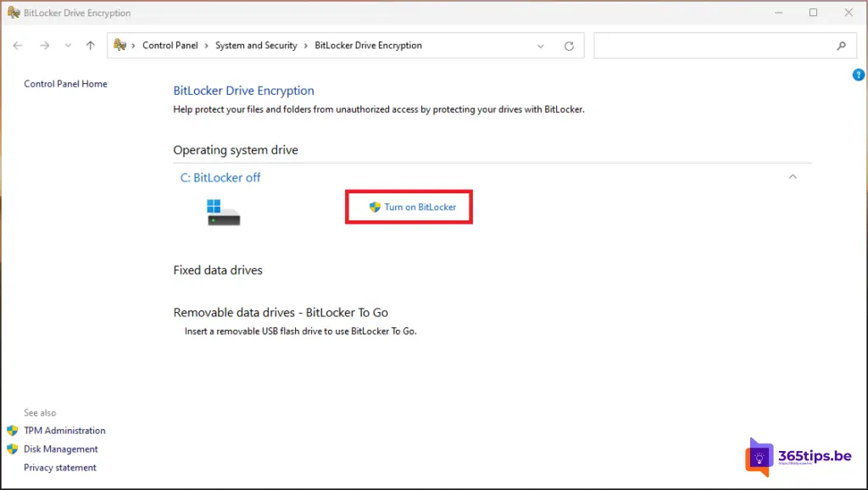
Task: Go up one level with Up arrow
Action: tap(91, 46)
